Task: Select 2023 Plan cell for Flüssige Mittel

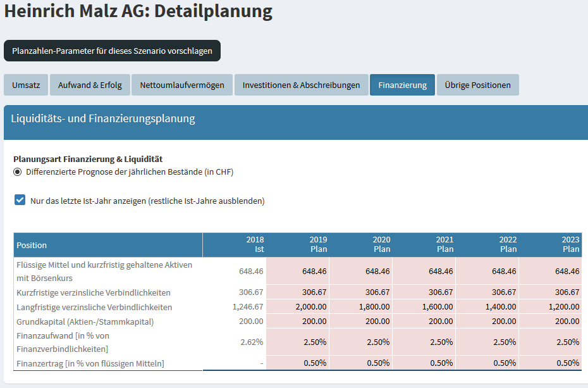Action: pos(551,271)
